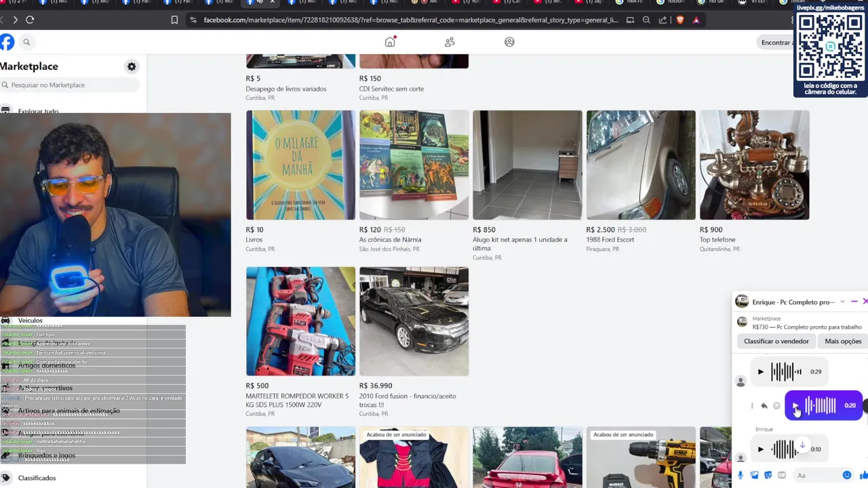Click Mais opções button in chat
Screen dimensions: 868x488
click(843, 341)
